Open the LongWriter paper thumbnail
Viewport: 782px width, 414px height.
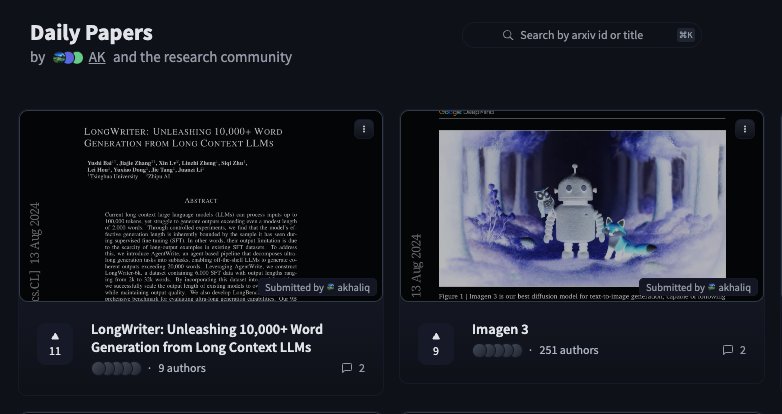pyautogui.click(x=201, y=206)
